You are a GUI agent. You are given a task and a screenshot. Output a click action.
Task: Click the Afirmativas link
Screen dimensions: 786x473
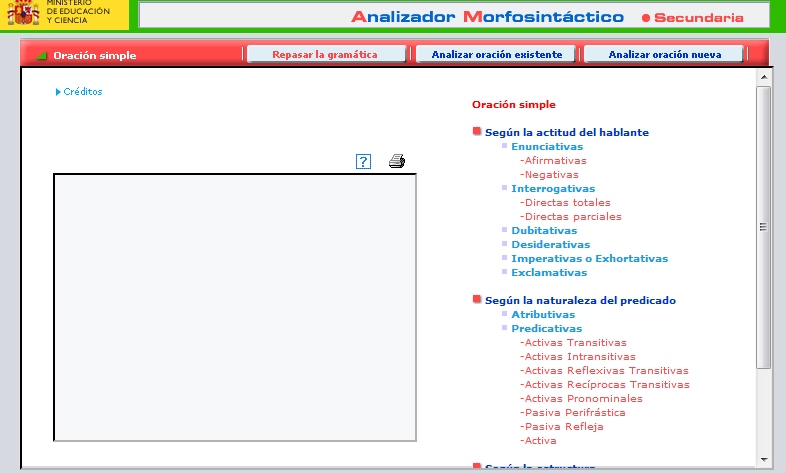pos(555,160)
